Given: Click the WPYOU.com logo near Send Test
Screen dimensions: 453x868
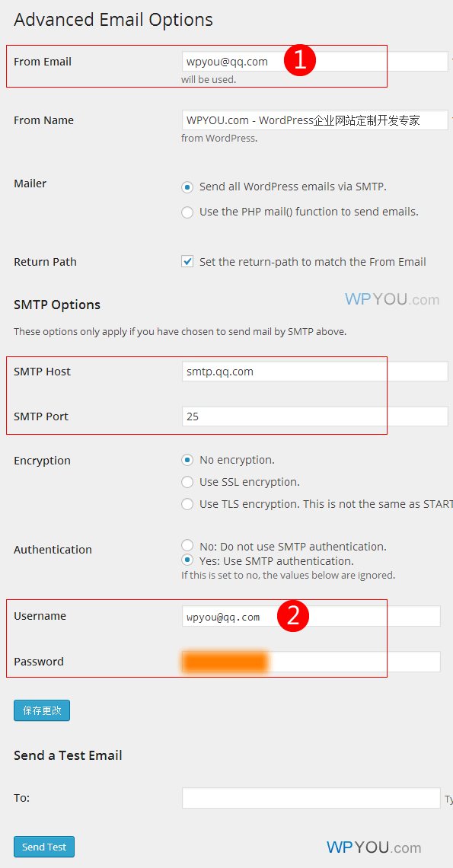Looking at the screenshot, I should coord(374,847).
